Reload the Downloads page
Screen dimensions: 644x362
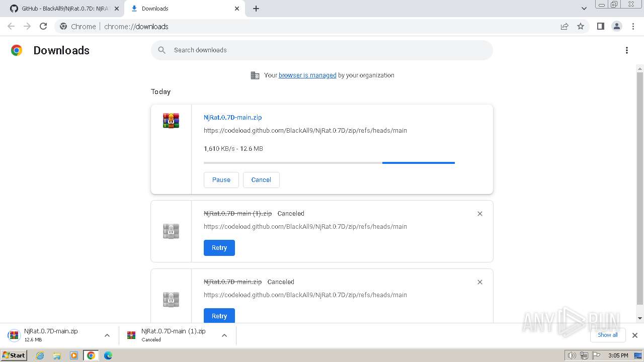pyautogui.click(x=43, y=26)
